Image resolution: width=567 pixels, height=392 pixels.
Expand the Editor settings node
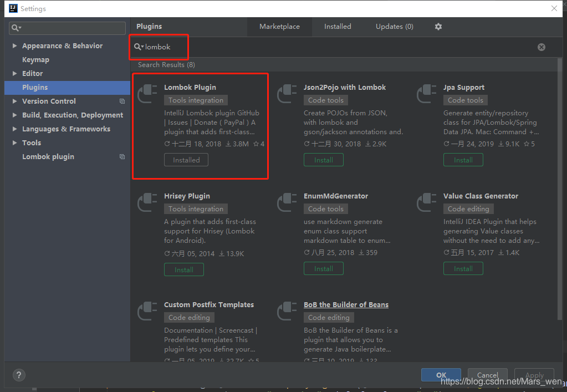(x=14, y=73)
